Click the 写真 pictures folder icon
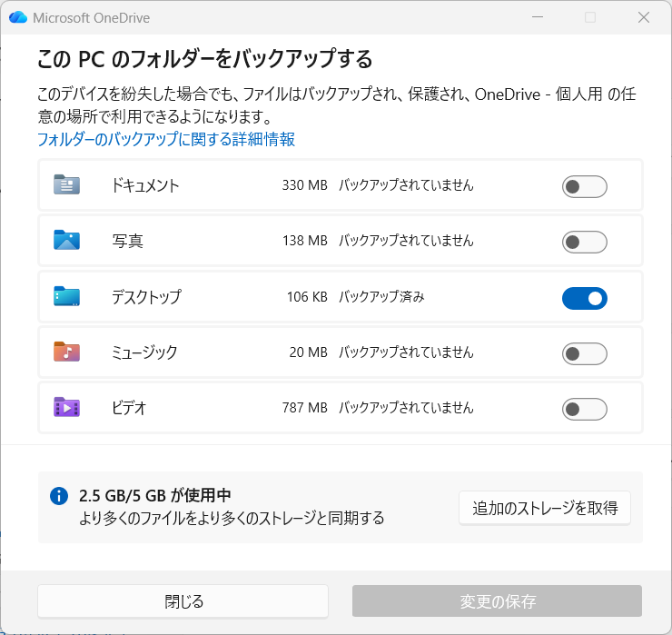The image size is (672, 635). click(x=66, y=240)
